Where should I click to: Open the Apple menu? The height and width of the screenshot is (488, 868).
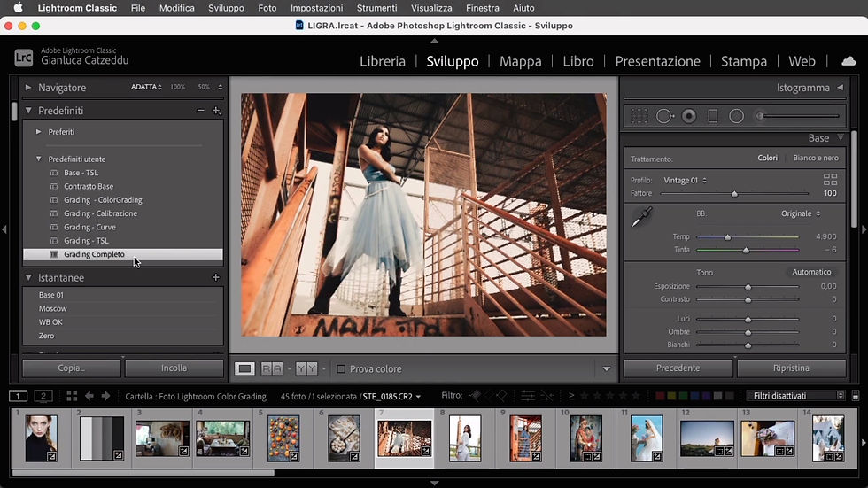(18, 8)
